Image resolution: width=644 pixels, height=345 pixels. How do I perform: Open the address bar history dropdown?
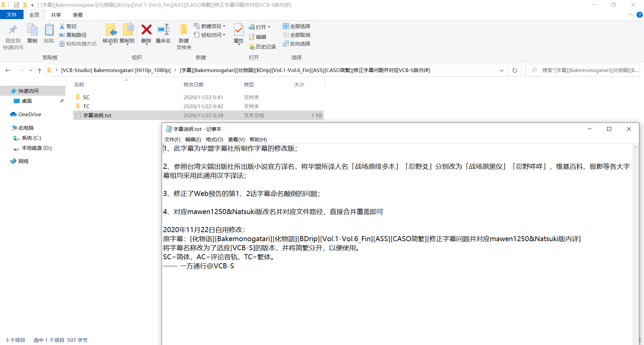coord(502,70)
